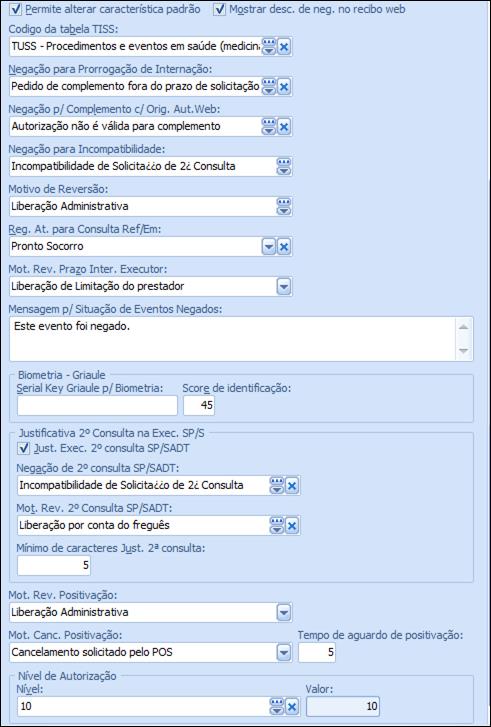
Task: Expand the Mot. Canc. Positivação dropdown
Action: tap(284, 653)
